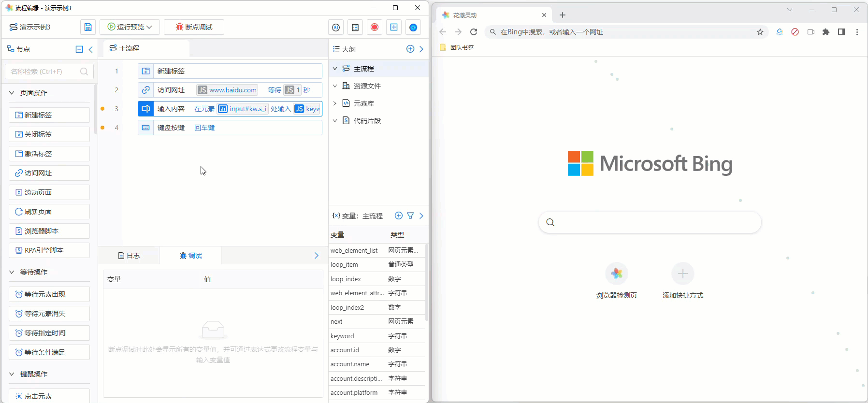The height and width of the screenshot is (403, 868).
Task: Select step 2 访问网址 in flow
Action: point(230,90)
